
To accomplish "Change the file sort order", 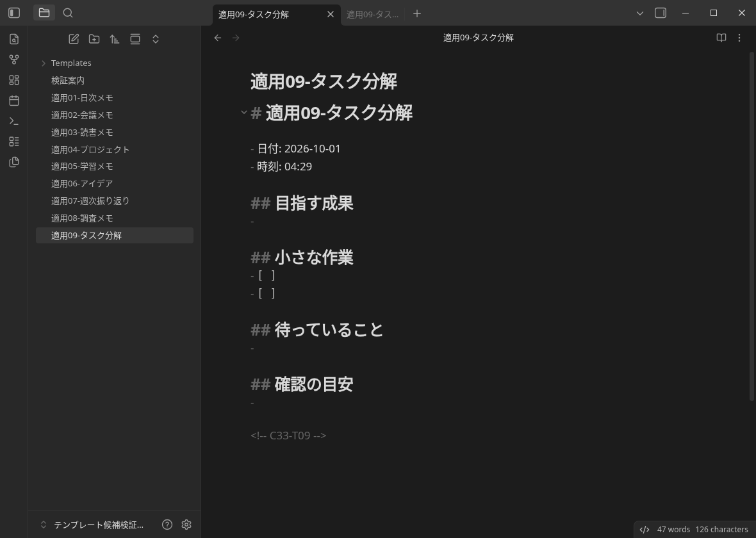I will click(115, 39).
